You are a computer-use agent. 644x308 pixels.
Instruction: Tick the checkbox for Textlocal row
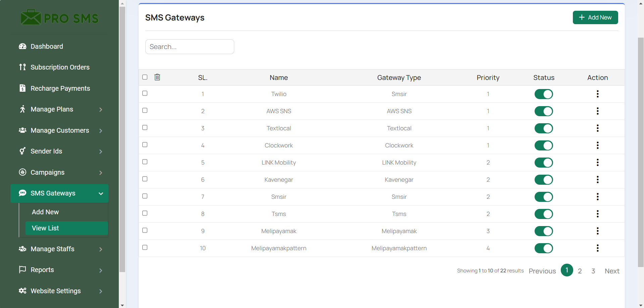coord(145,128)
